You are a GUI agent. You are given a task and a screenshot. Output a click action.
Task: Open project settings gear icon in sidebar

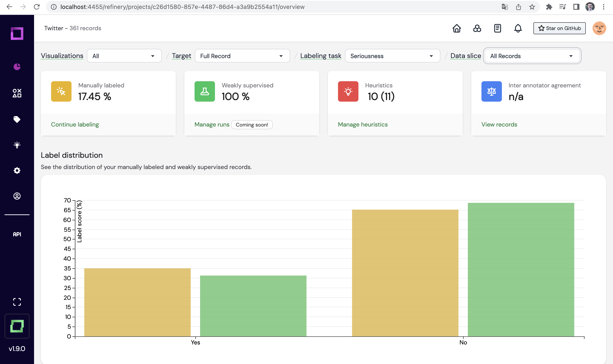tap(17, 171)
